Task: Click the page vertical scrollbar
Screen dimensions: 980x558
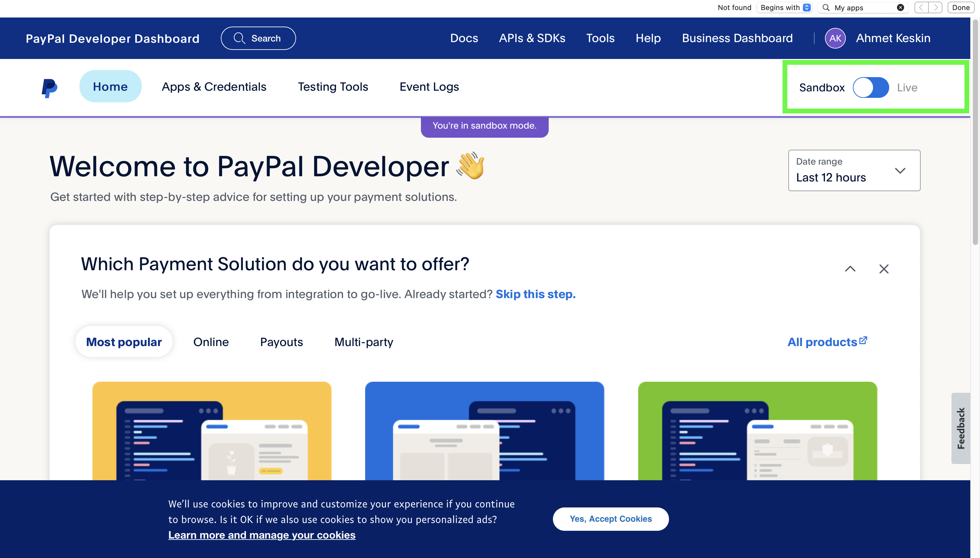Action: tap(975, 132)
